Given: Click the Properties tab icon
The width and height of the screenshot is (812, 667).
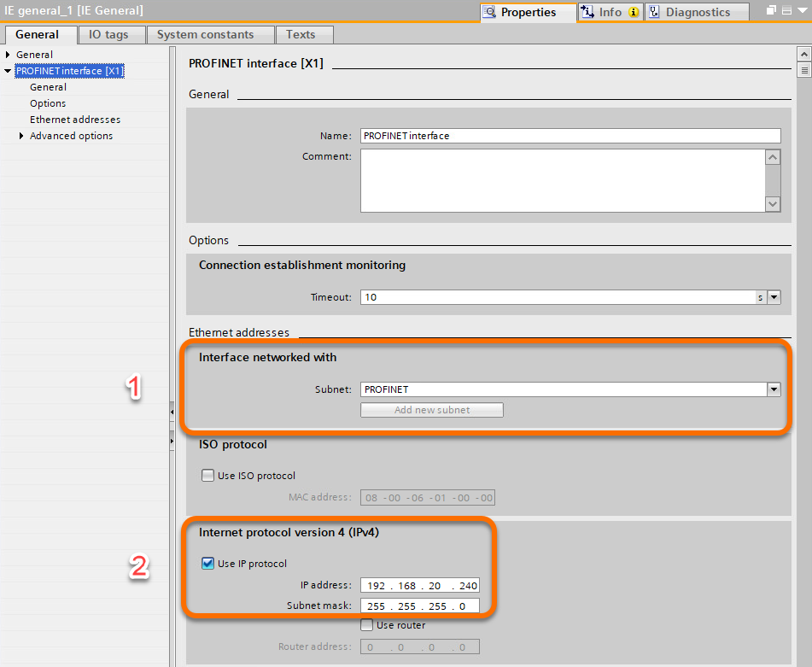Looking at the screenshot, I should [x=489, y=11].
